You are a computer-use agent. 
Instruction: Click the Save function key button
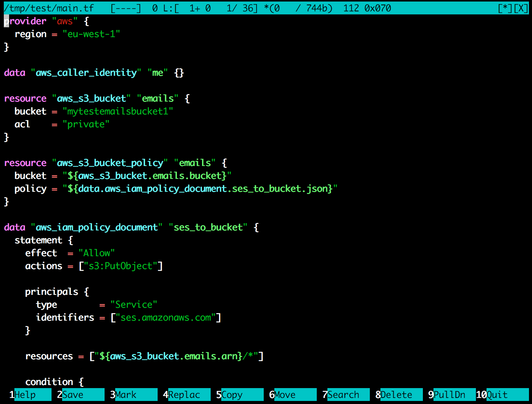[81, 395]
